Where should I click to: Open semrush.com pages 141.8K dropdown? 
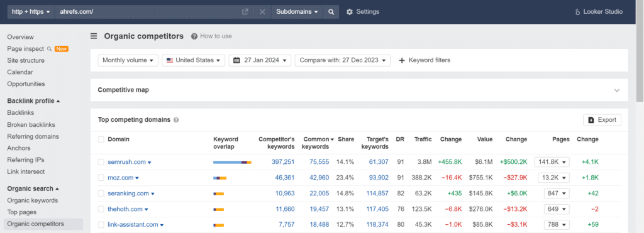[552, 162]
